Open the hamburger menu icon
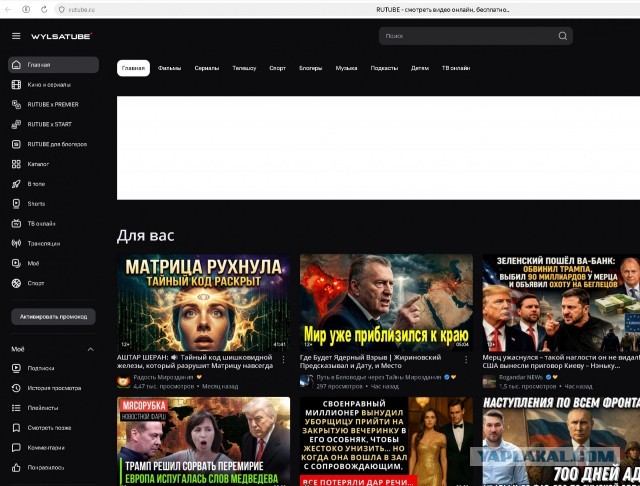 click(x=16, y=36)
